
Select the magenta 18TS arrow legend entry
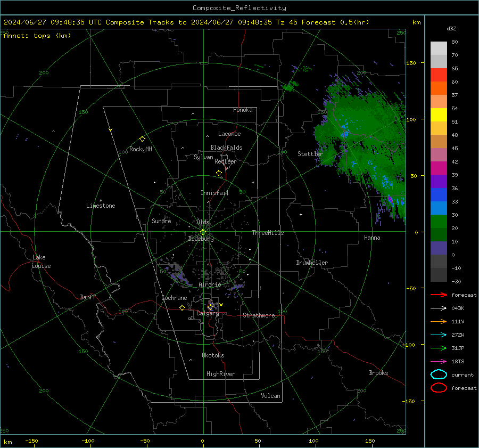pyautogui.click(x=439, y=362)
